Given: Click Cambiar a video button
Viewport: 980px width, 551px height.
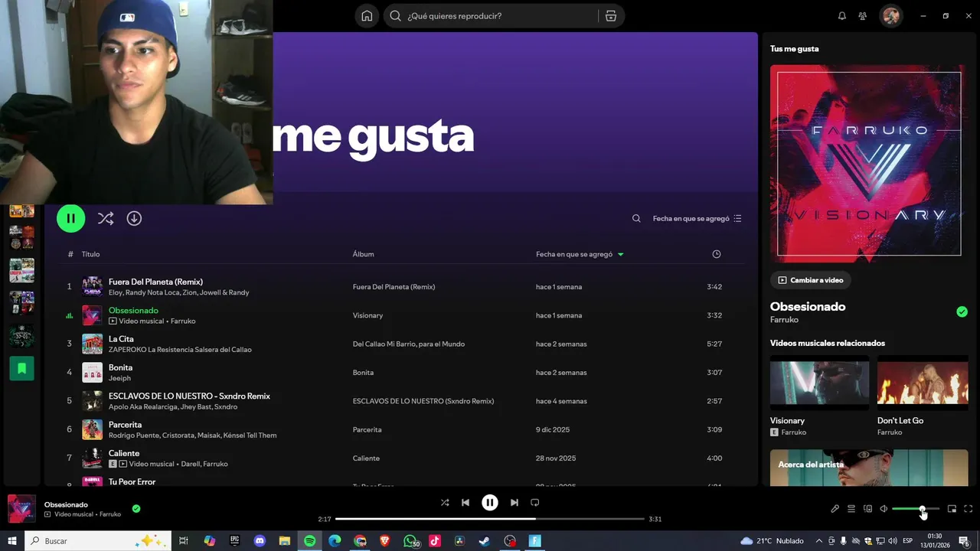Looking at the screenshot, I should (x=810, y=280).
